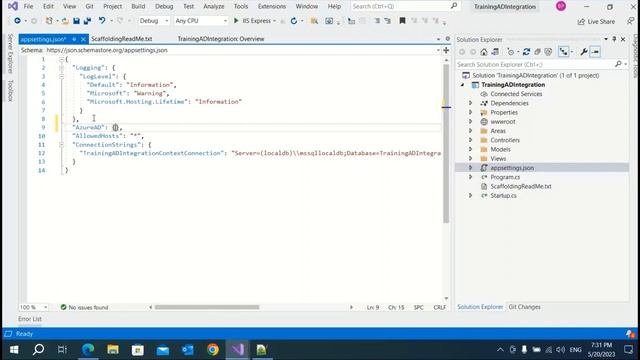Screen dimensions: 640x360
Task: Open IIS Express launch options dropdown arrow
Action: (275, 21)
